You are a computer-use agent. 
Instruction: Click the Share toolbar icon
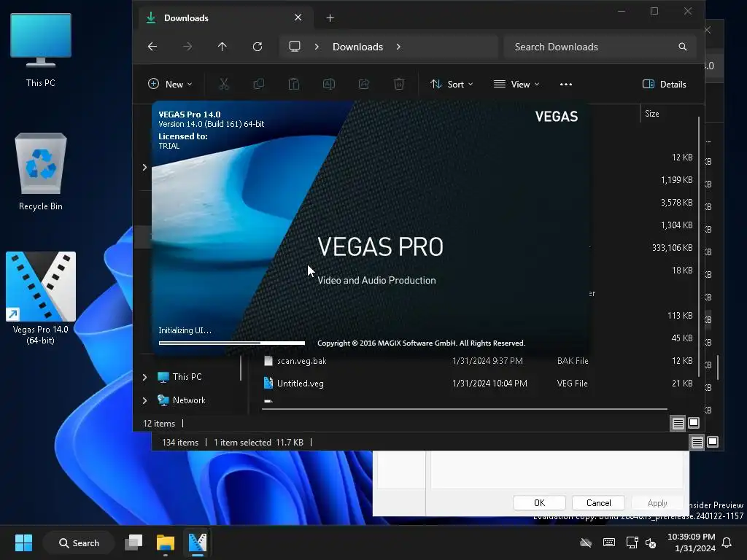[x=364, y=85]
